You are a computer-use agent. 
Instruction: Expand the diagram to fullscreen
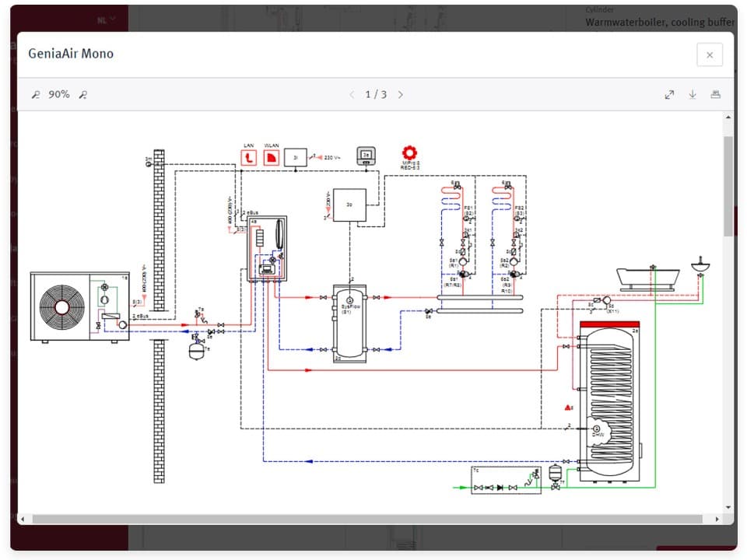pos(669,95)
